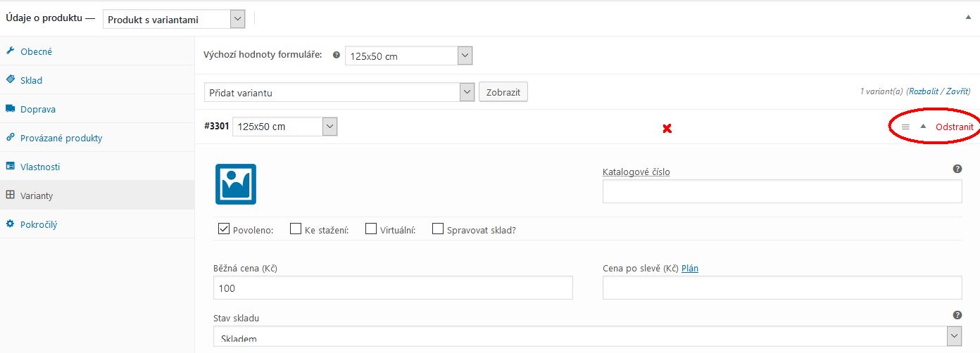Click the Běžná cena price input field

[393, 288]
